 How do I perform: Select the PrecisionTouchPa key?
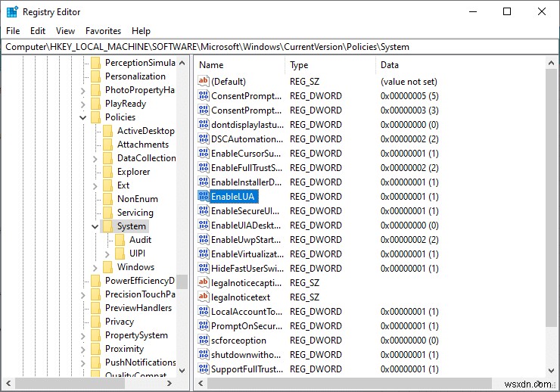(140, 294)
